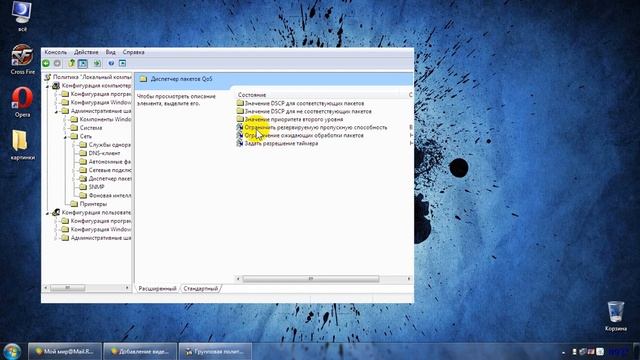Select Административные шаблоны under Конфигурация пользователя

pyautogui.click(x=101, y=238)
